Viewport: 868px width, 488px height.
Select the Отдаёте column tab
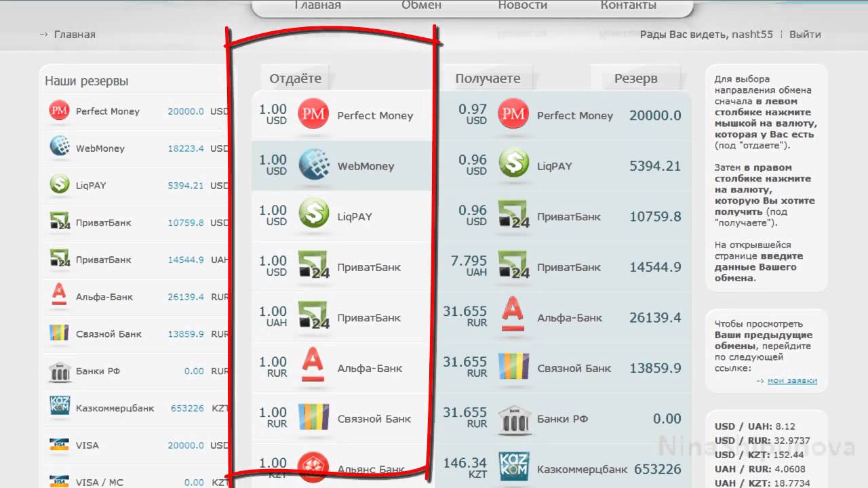[x=295, y=77]
